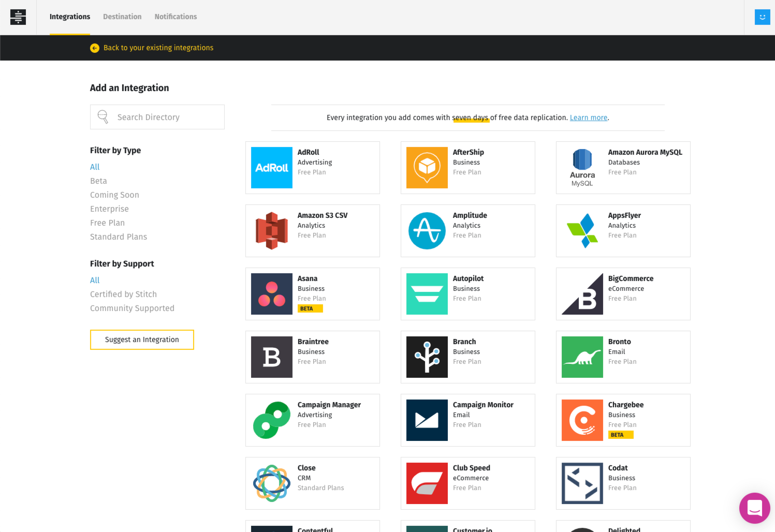The width and height of the screenshot is (775, 532).
Task: Switch to the Notifications tab
Action: tap(176, 17)
